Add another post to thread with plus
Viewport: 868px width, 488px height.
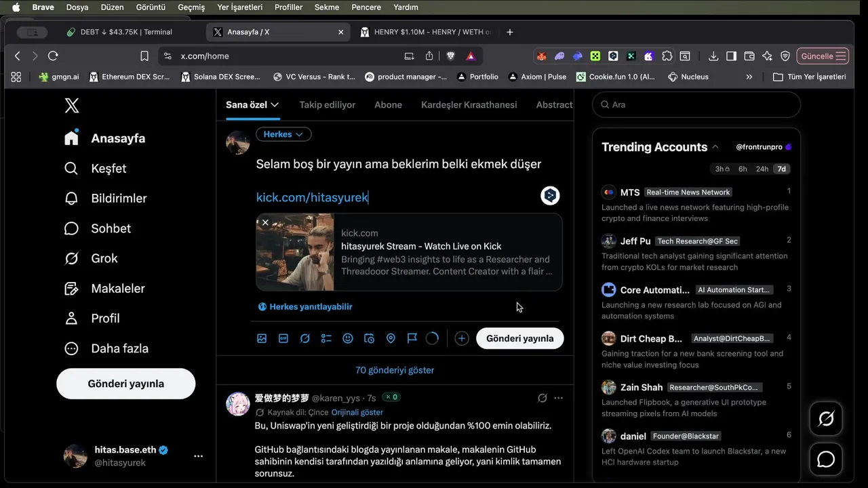point(462,338)
